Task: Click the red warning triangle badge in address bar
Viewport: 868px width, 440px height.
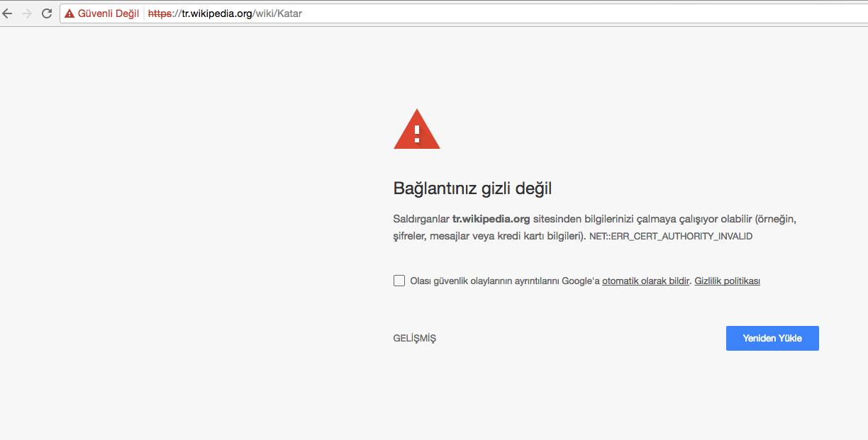Action: (x=69, y=13)
